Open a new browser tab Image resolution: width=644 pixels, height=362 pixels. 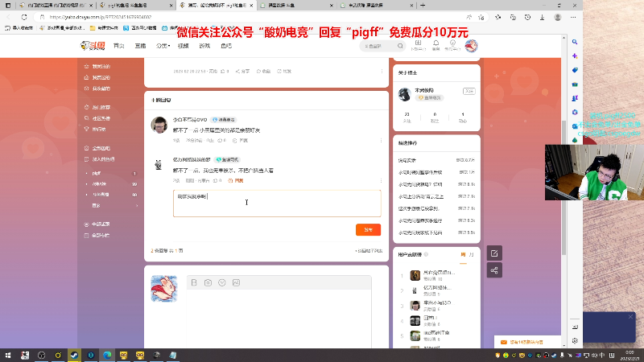coord(423,6)
